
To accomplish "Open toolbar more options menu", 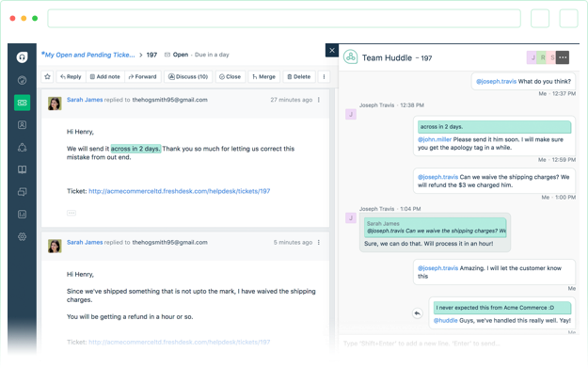I will [324, 76].
